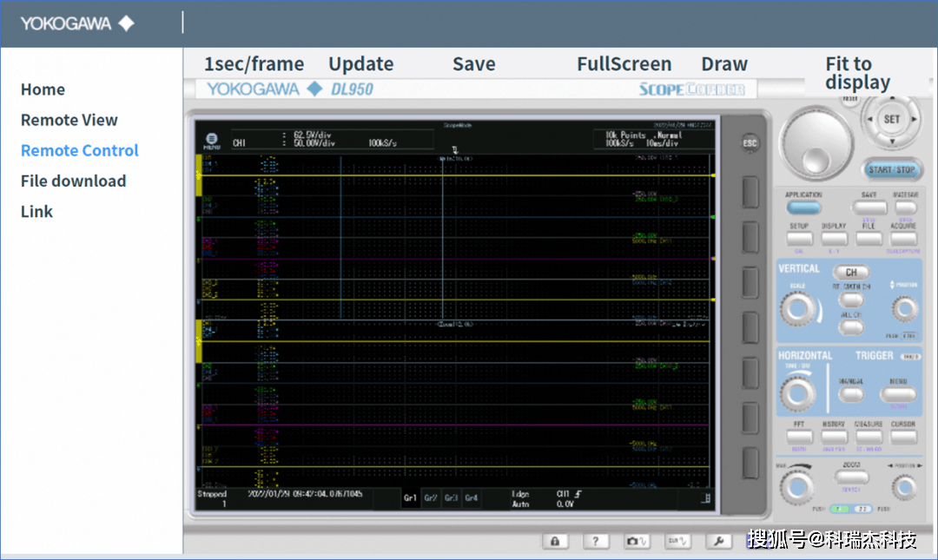
Task: Click the FullScreen button
Action: click(624, 64)
